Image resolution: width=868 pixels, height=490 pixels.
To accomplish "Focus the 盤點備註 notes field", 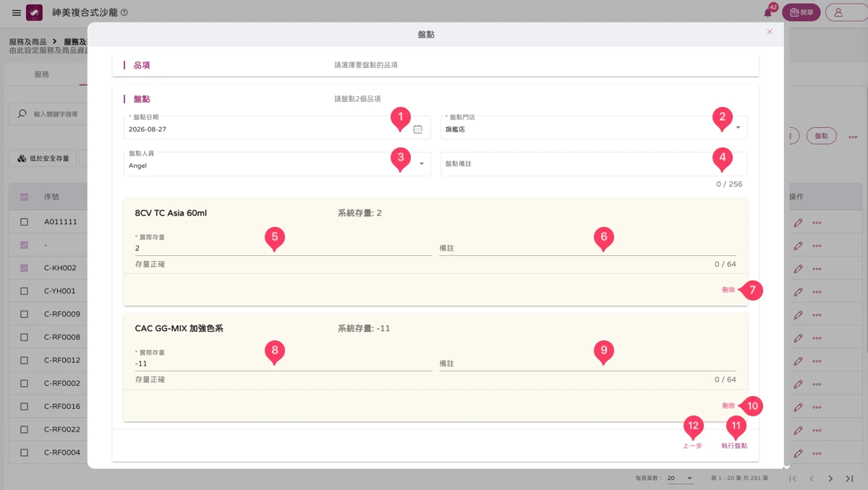I will point(594,163).
